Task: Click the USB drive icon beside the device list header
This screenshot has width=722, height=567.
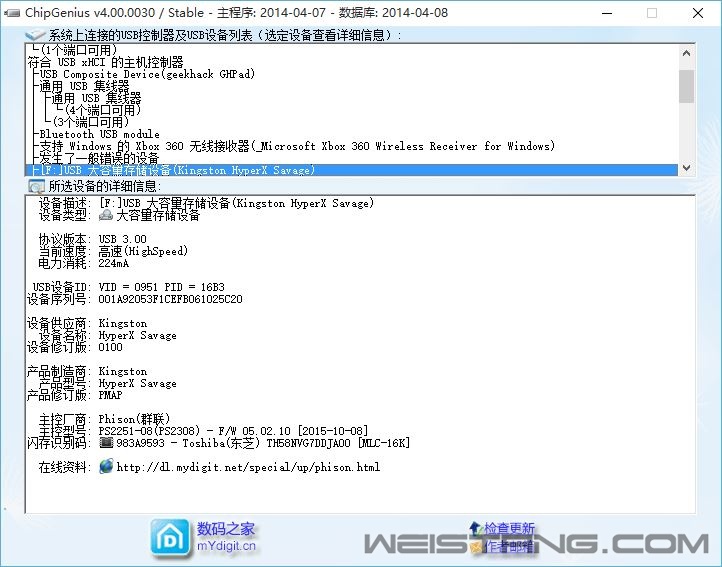Action: (x=35, y=35)
